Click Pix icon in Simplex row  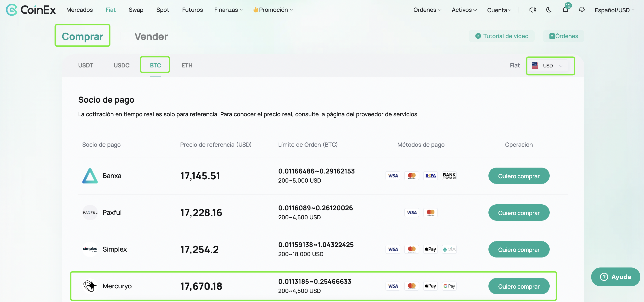point(449,249)
